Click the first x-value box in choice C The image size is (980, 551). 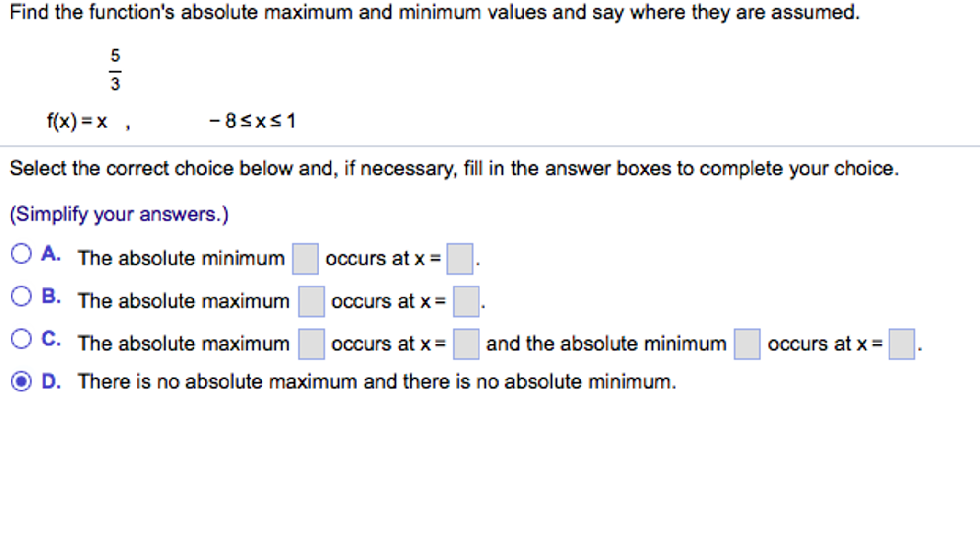tap(465, 343)
